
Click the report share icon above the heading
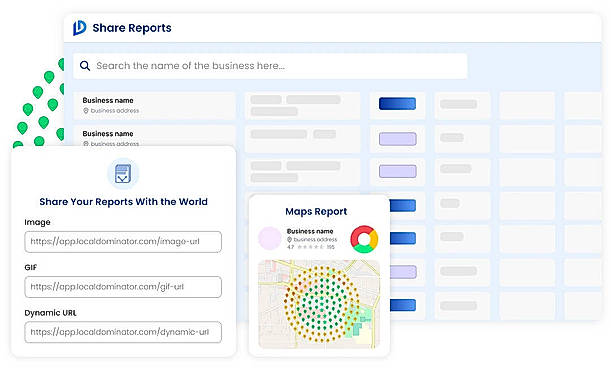tap(123, 173)
